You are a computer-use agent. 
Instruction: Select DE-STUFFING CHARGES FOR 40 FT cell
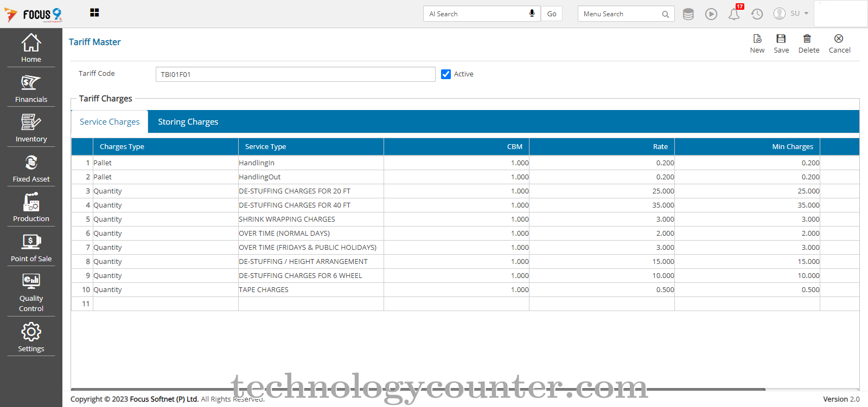(311, 205)
